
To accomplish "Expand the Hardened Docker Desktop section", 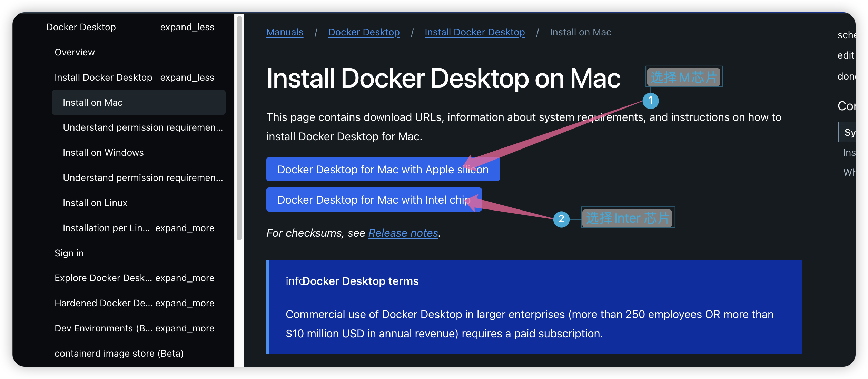I will tap(185, 303).
